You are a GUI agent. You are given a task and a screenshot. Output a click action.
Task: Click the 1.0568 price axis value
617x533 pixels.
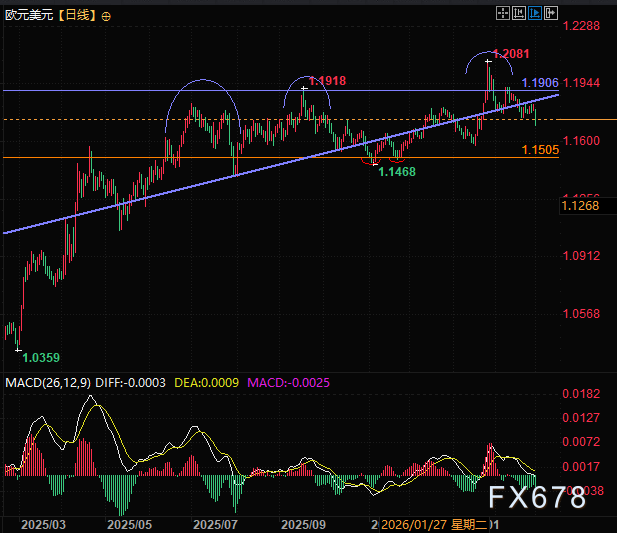[x=581, y=314]
